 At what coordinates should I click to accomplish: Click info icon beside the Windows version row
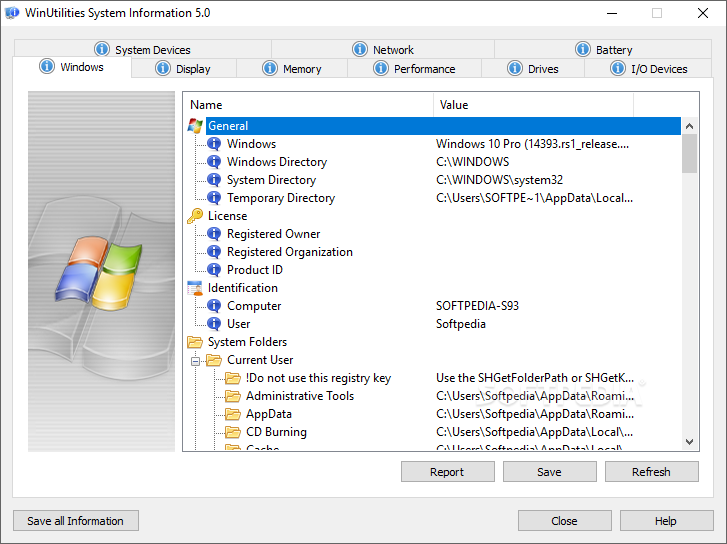[214, 144]
